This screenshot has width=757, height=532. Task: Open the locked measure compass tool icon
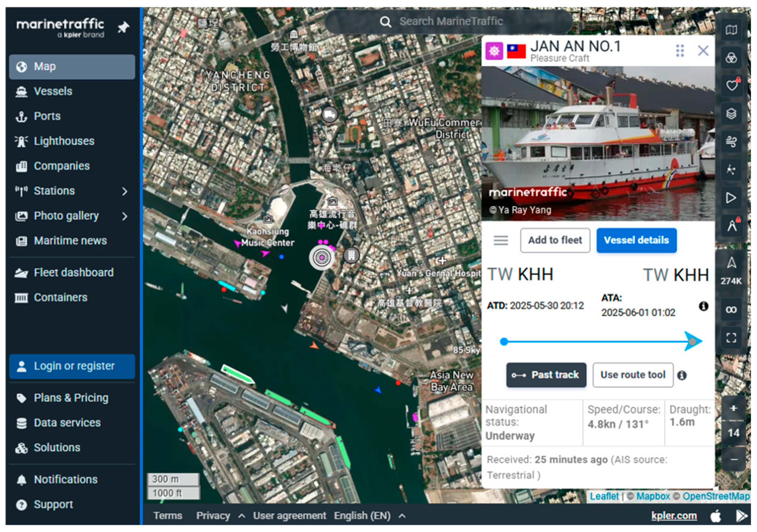pos(731,226)
